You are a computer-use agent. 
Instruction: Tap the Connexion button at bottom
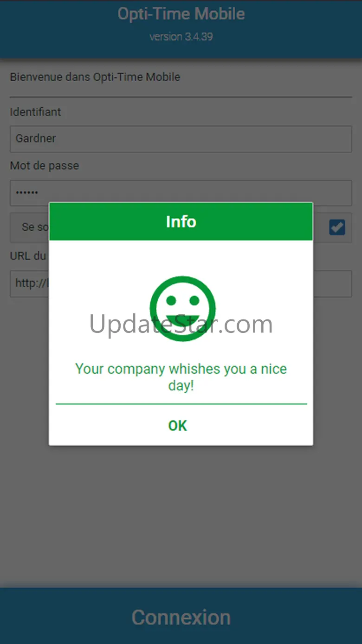[181, 617]
